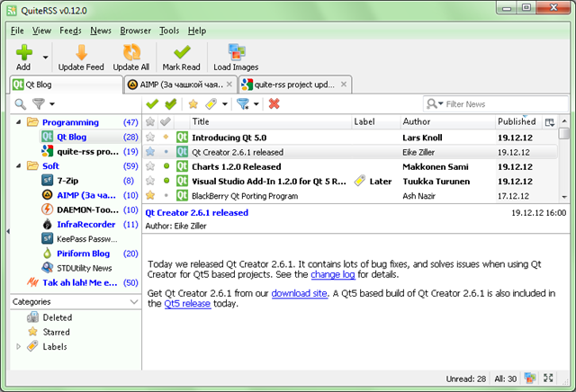Select the 7-Zip feed

coord(89,181)
